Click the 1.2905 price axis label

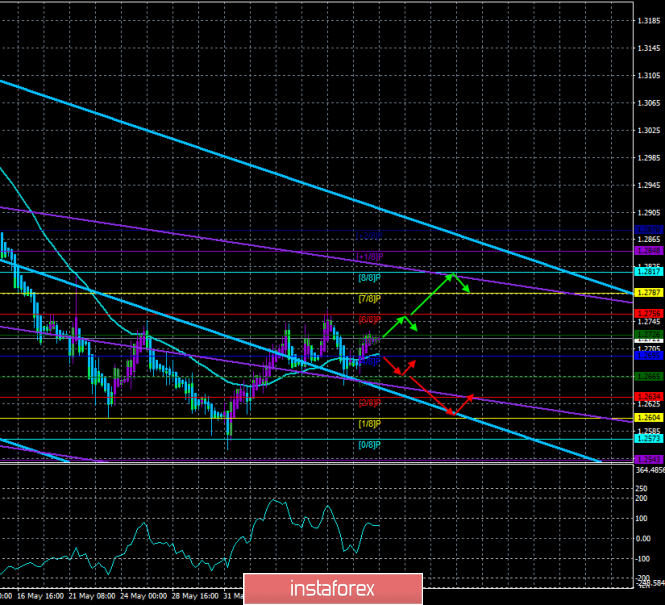pyautogui.click(x=649, y=213)
